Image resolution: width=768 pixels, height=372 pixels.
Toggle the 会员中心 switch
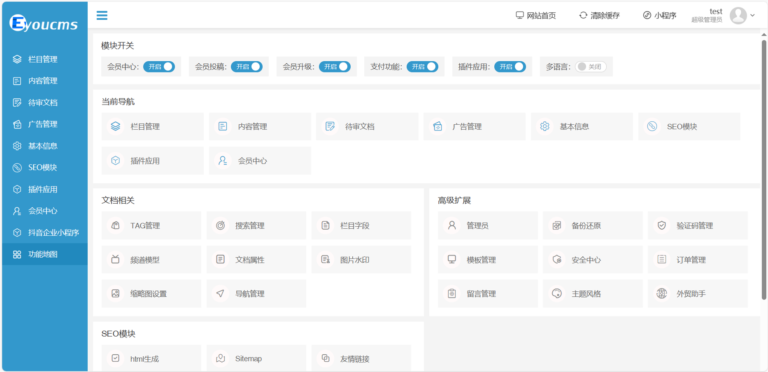159,67
